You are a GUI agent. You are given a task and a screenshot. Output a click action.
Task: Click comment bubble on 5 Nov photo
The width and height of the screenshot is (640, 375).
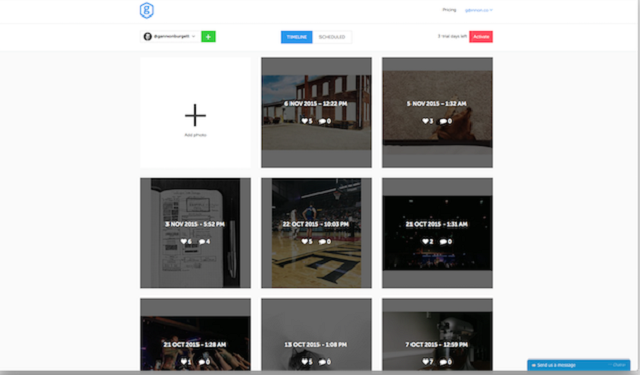click(x=443, y=121)
